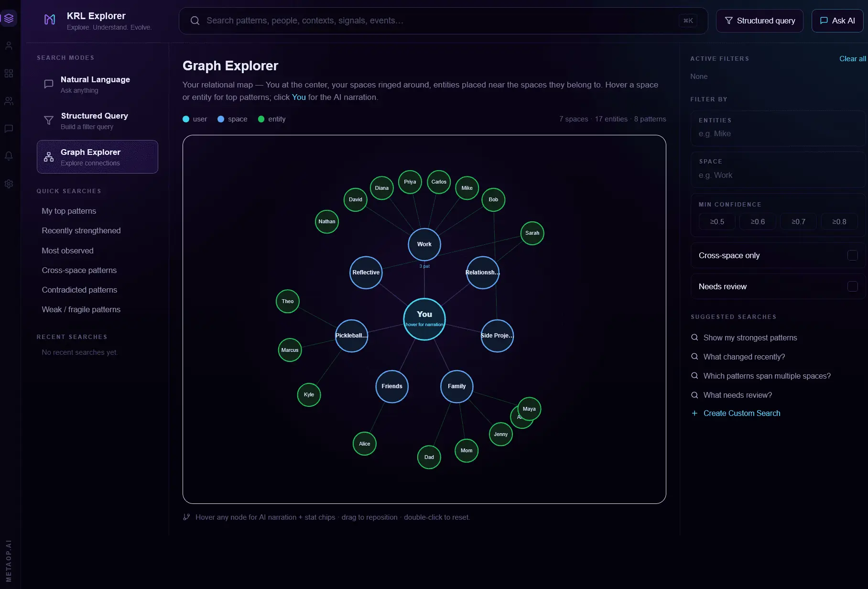Select the Sarah entity node
This screenshot has width=868, height=589.
532,233
